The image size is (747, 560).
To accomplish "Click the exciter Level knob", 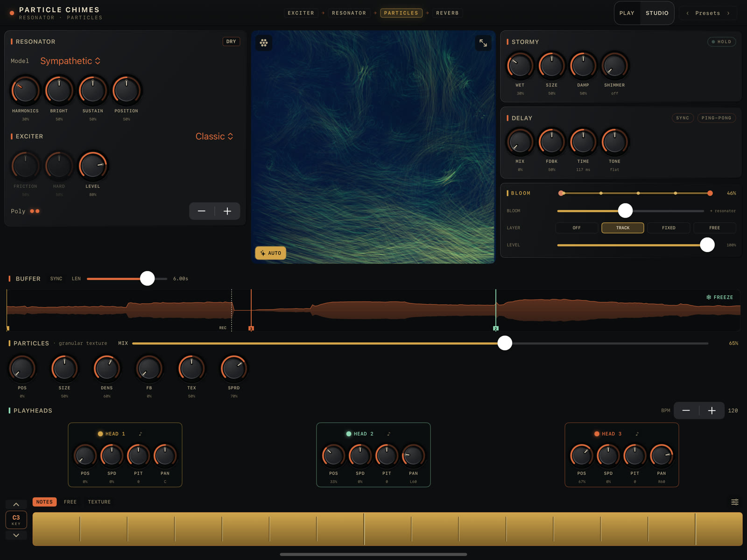I will (x=93, y=166).
